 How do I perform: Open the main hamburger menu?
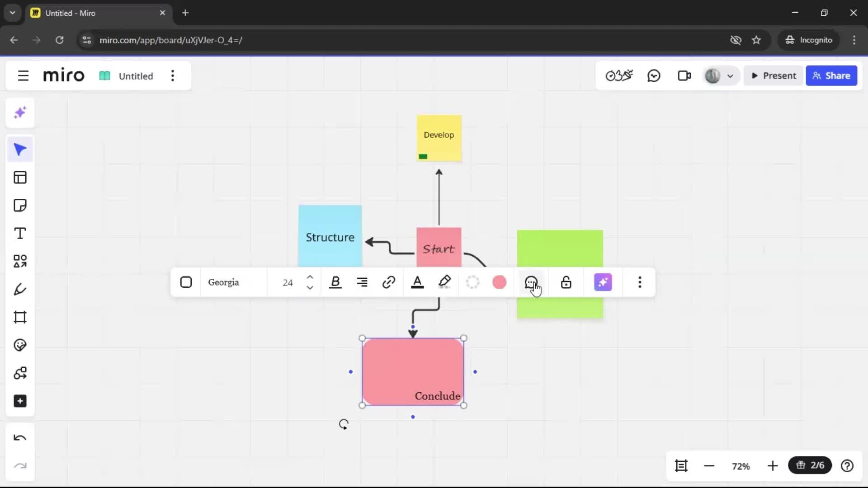coord(23,76)
